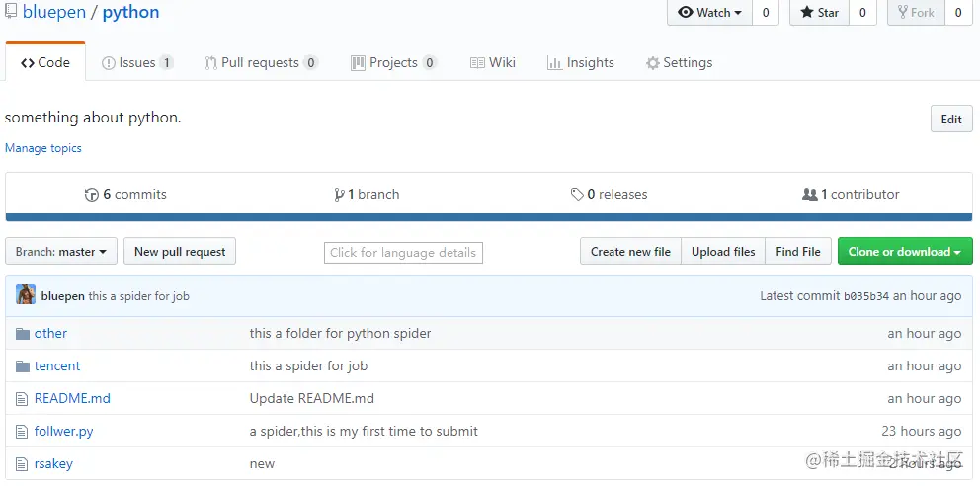The height and width of the screenshot is (486, 980).
Task: Click the Find File button
Action: pyautogui.click(x=798, y=251)
